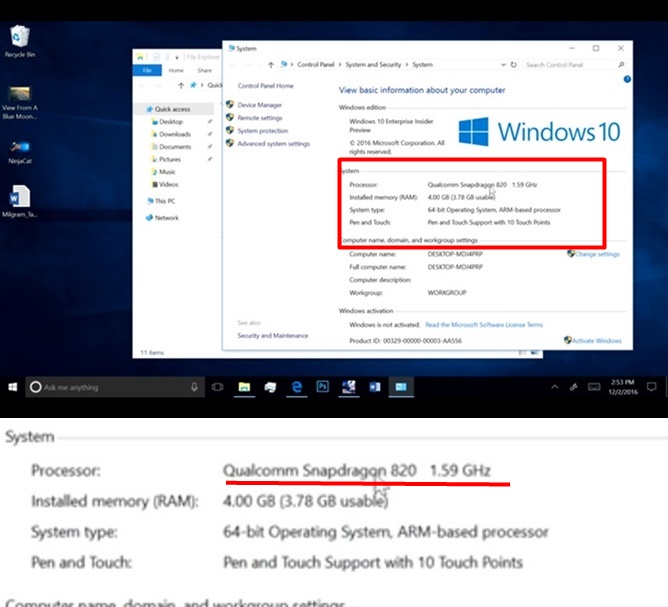Open View From A Blue Moon desktop icon

pyautogui.click(x=20, y=102)
